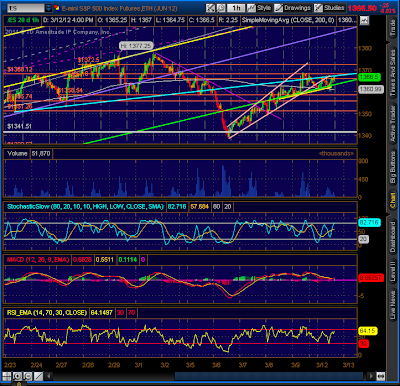
Task: Click the scroll-left arrow on time scrollbar
Action: (49, 376)
